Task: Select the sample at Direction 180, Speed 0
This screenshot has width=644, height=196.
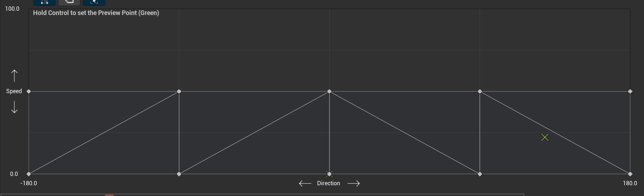Action: [630, 174]
